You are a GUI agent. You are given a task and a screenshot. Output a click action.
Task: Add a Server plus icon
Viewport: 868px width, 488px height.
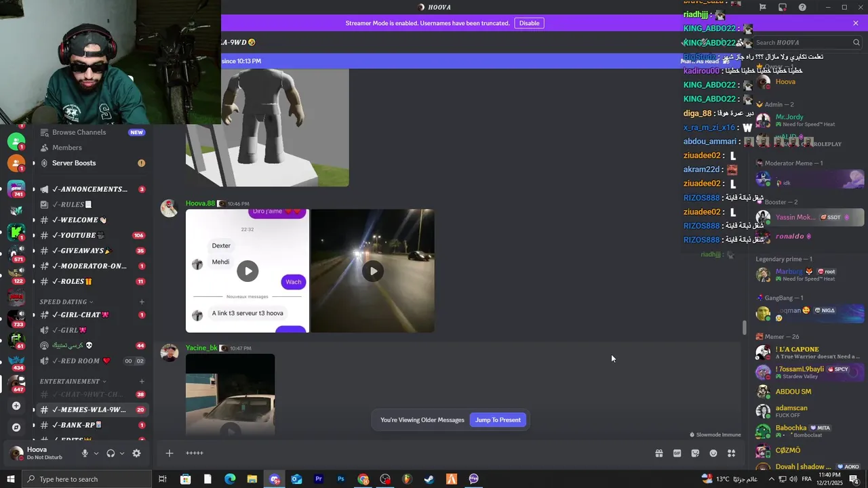[x=16, y=406]
